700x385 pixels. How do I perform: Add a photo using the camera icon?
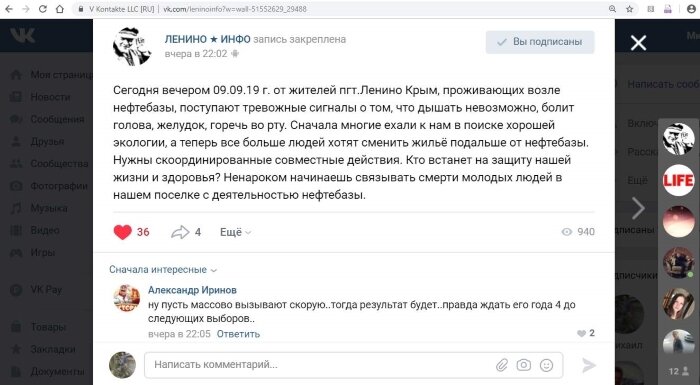tap(524, 365)
